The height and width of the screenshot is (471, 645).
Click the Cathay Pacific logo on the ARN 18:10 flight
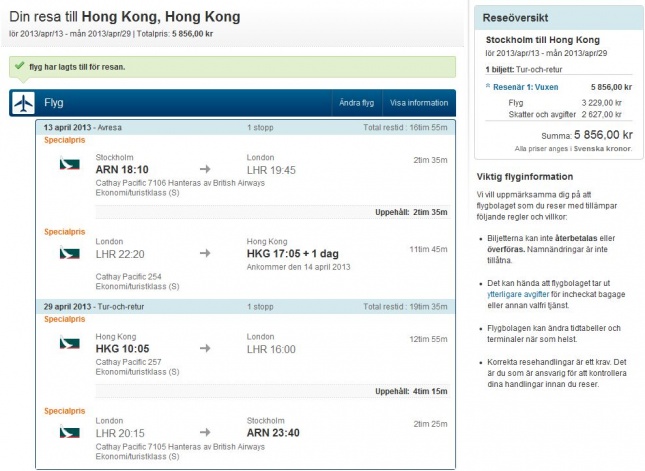[69, 163]
